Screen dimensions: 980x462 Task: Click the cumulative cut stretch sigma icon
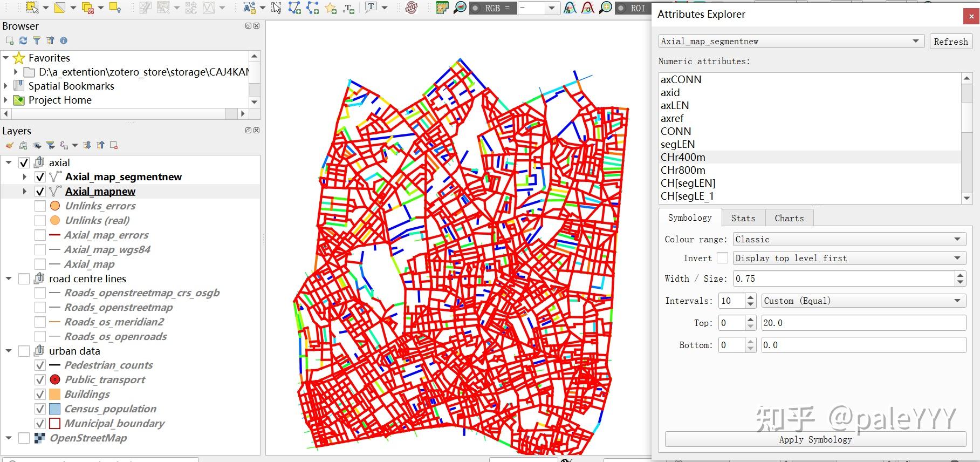pyautogui.click(x=588, y=8)
